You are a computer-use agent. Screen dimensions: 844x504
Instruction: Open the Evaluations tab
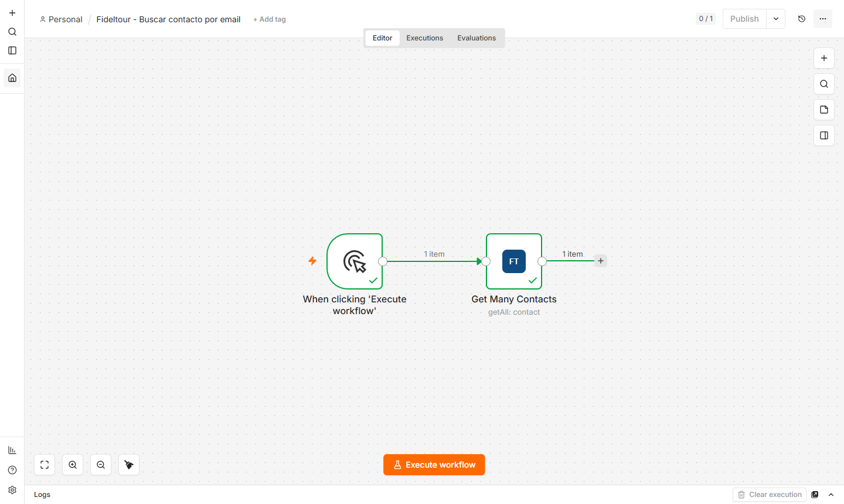pos(477,38)
